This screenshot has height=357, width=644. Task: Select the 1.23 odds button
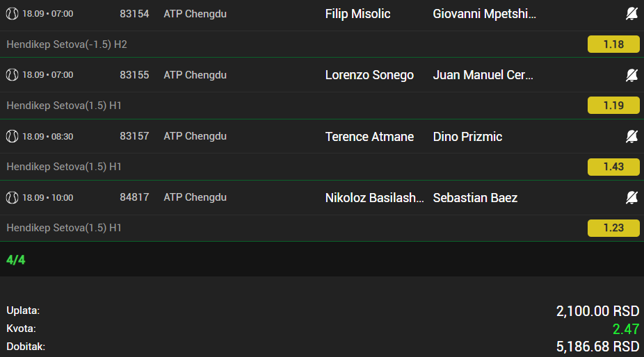coord(613,228)
